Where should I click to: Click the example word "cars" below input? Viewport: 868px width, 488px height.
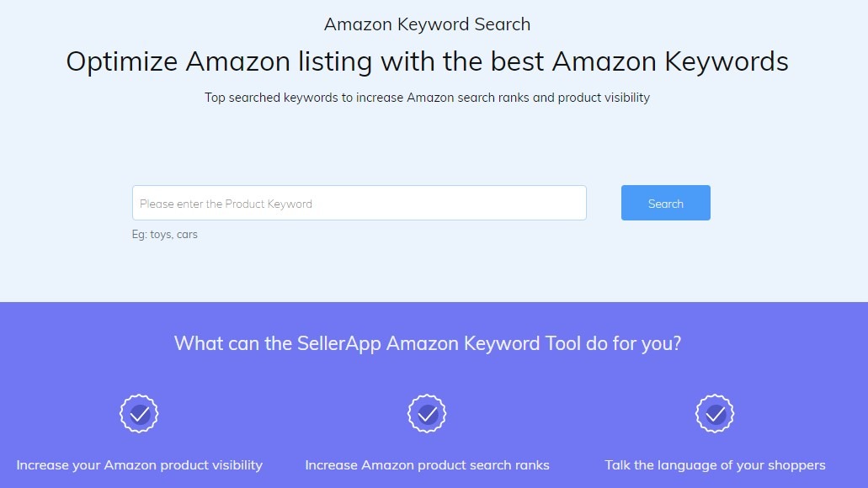pos(187,235)
